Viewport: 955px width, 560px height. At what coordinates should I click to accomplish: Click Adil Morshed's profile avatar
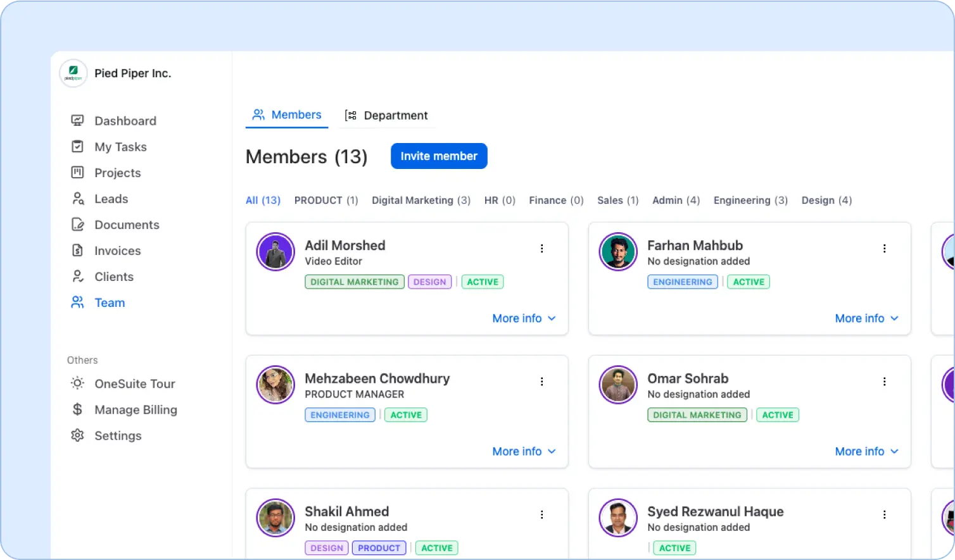tap(275, 252)
